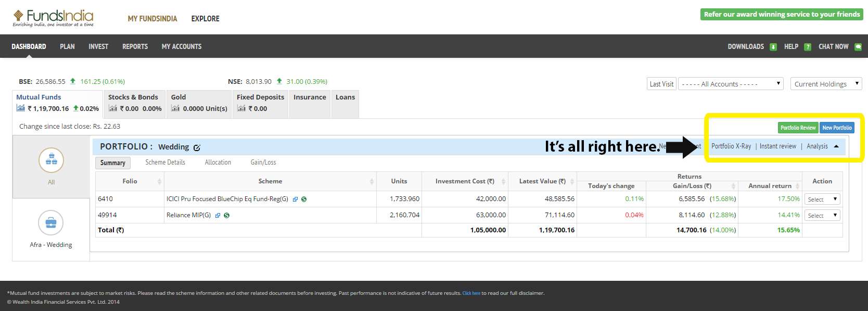Select the Summary sub-tab
The image size is (868, 311).
click(x=113, y=163)
